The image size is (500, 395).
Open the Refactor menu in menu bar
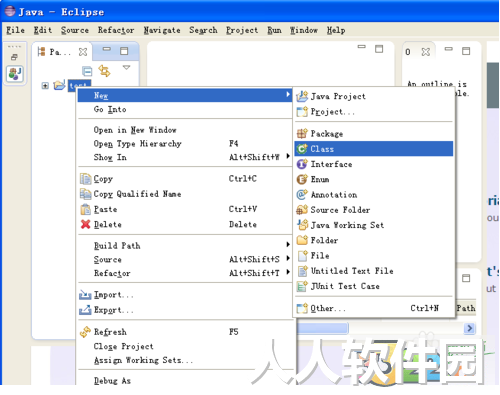(116, 30)
